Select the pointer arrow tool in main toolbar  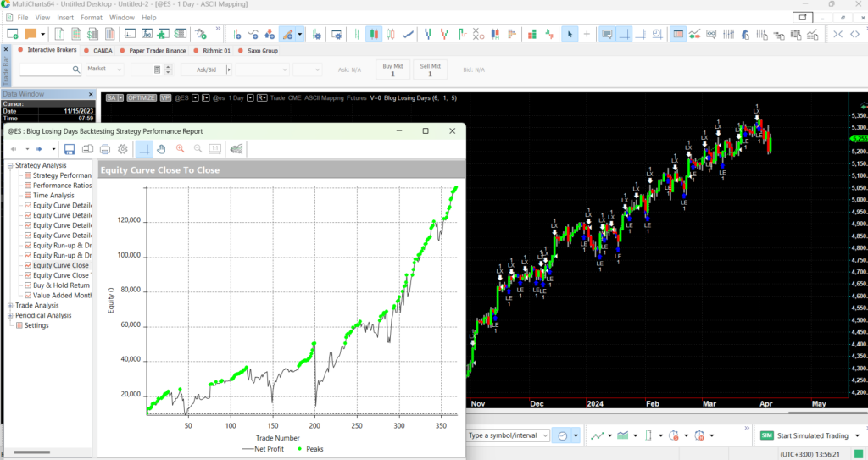(x=570, y=34)
